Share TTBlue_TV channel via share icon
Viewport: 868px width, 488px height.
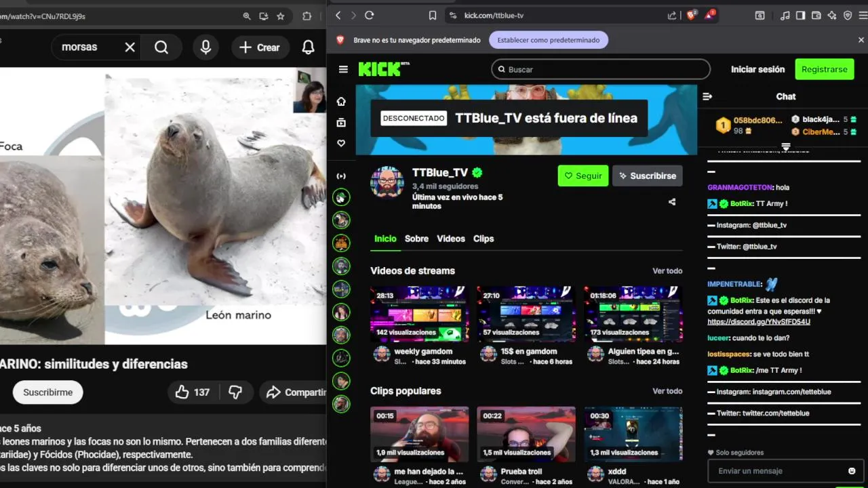click(x=672, y=202)
